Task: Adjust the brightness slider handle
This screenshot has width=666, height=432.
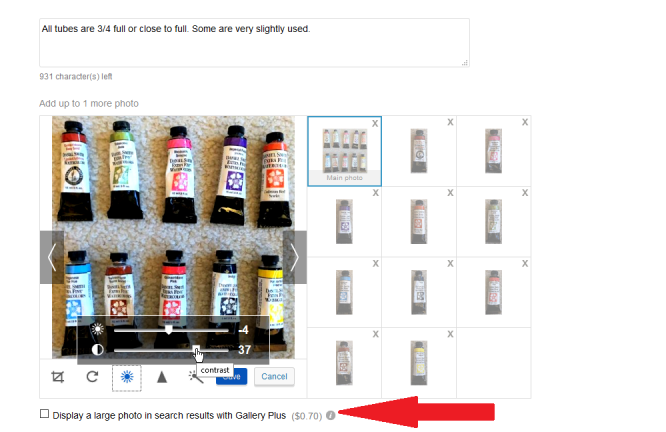Action: pyautogui.click(x=169, y=330)
